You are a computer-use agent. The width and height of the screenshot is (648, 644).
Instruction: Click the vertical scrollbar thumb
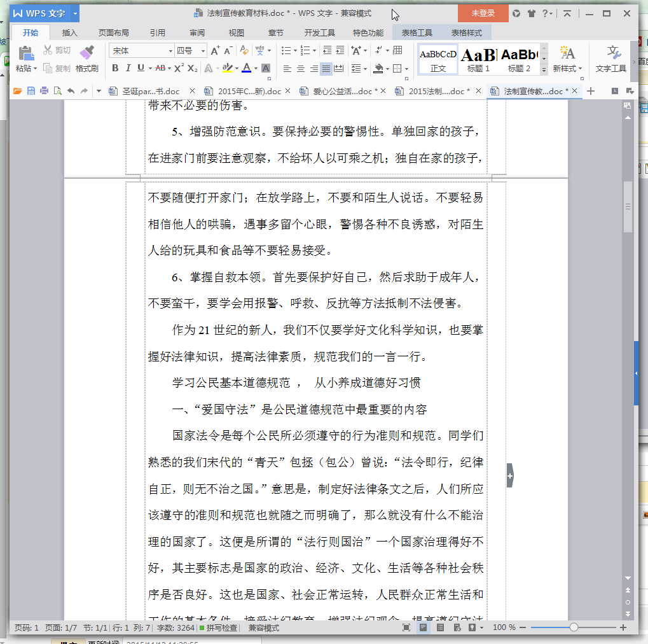(x=628, y=206)
